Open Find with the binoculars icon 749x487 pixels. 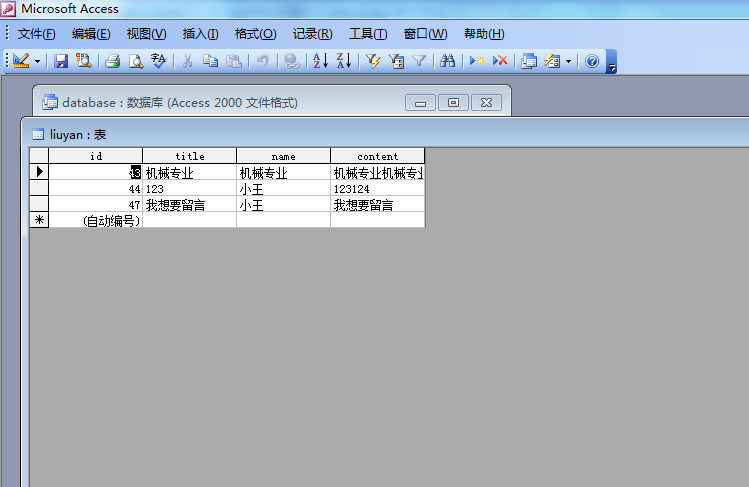coord(448,61)
